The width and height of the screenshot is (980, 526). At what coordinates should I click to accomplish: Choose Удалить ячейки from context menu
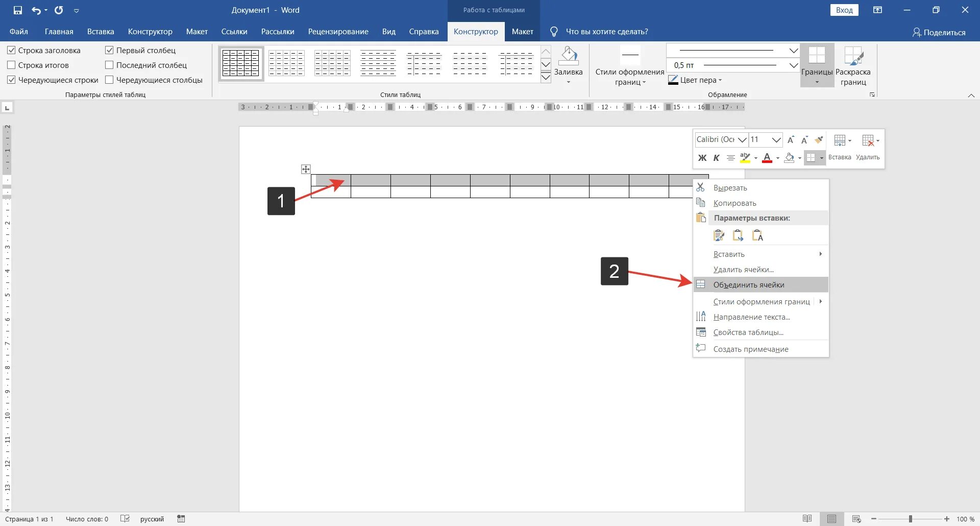(761, 270)
